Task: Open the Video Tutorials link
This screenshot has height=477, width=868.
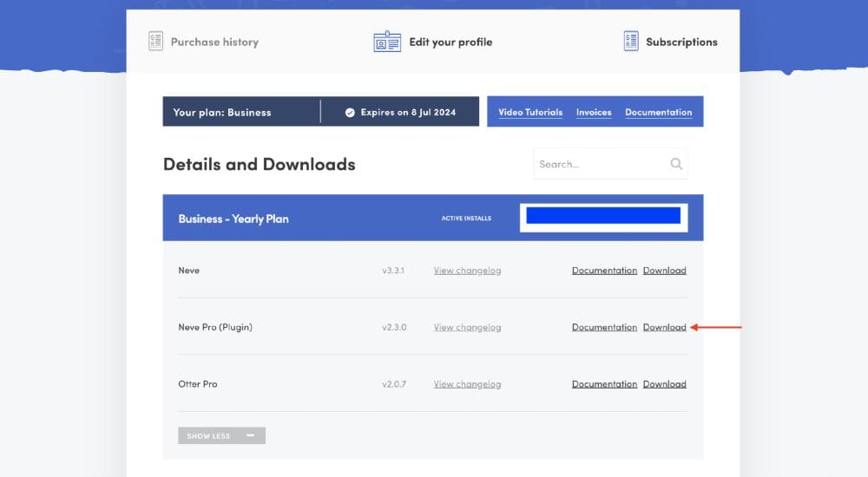Action: pos(530,113)
